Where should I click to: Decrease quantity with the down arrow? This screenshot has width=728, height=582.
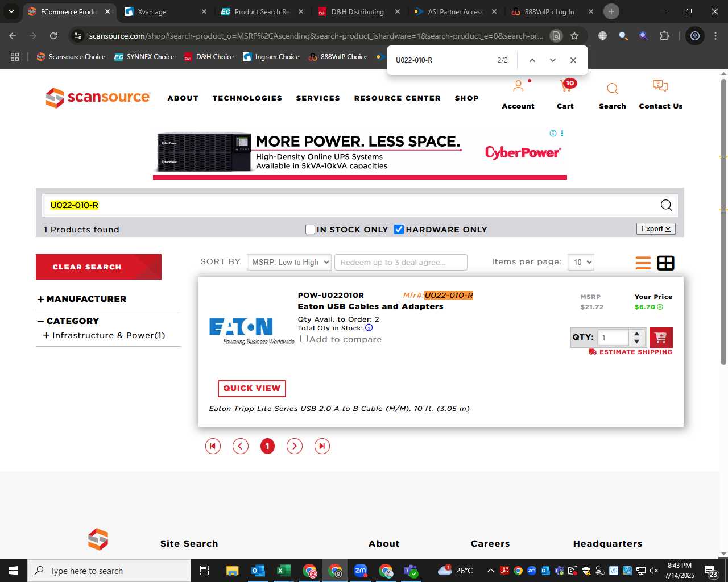click(x=637, y=342)
